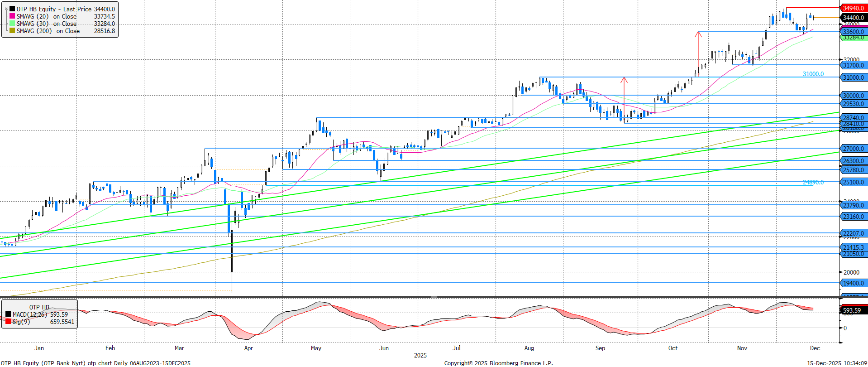Click the red upward arrow near October
Image resolution: width=868 pixels, height=367 pixels.
pyautogui.click(x=698, y=50)
